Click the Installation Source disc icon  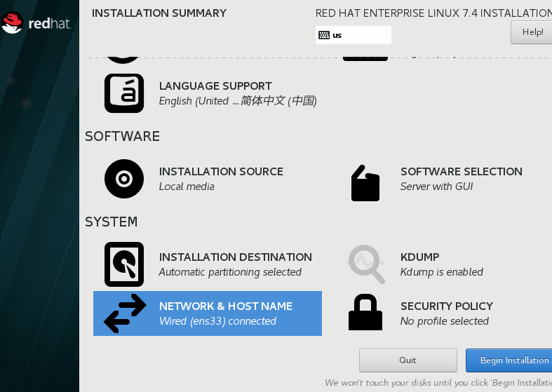pos(124,179)
